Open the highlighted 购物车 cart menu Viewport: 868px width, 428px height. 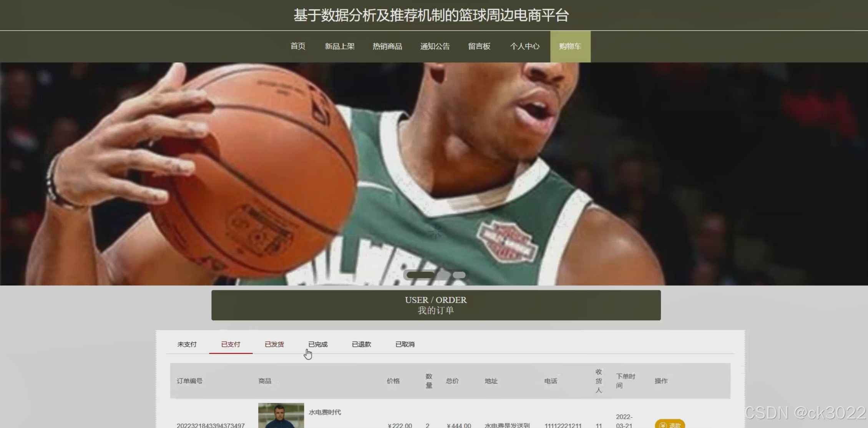570,46
